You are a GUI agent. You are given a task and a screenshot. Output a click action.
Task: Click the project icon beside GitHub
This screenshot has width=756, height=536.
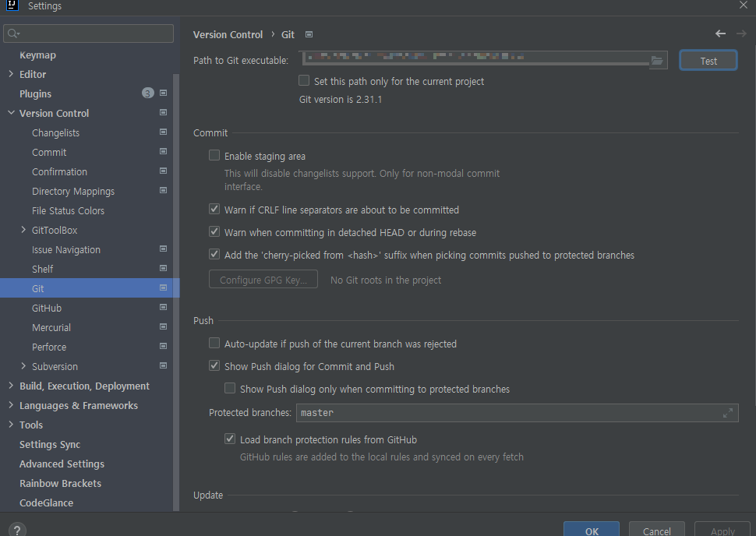(164, 307)
